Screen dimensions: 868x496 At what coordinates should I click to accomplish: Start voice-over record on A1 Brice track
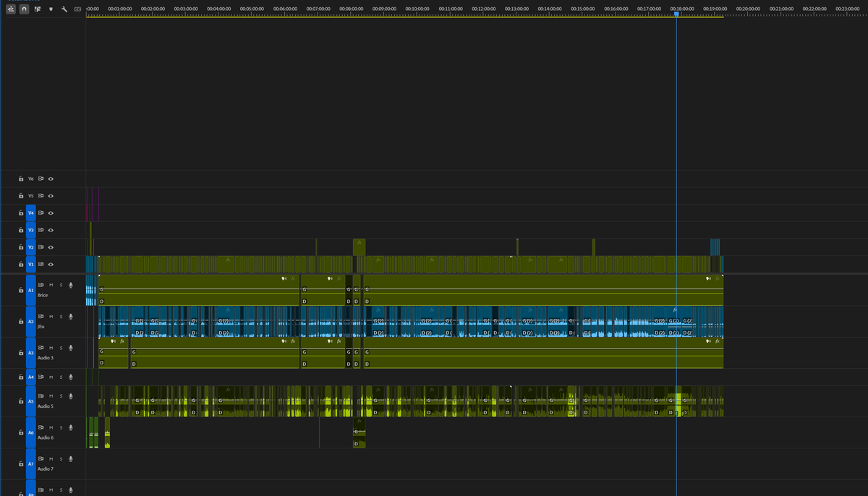click(x=71, y=285)
